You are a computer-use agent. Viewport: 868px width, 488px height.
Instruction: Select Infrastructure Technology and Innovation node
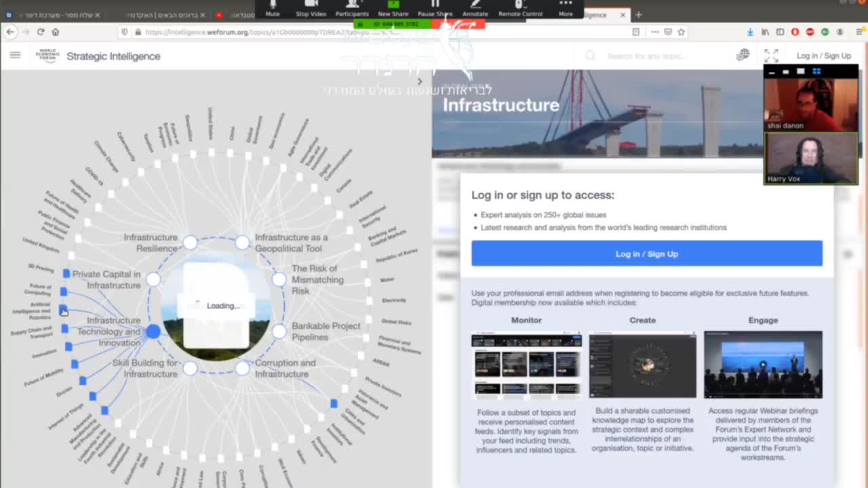(x=153, y=331)
